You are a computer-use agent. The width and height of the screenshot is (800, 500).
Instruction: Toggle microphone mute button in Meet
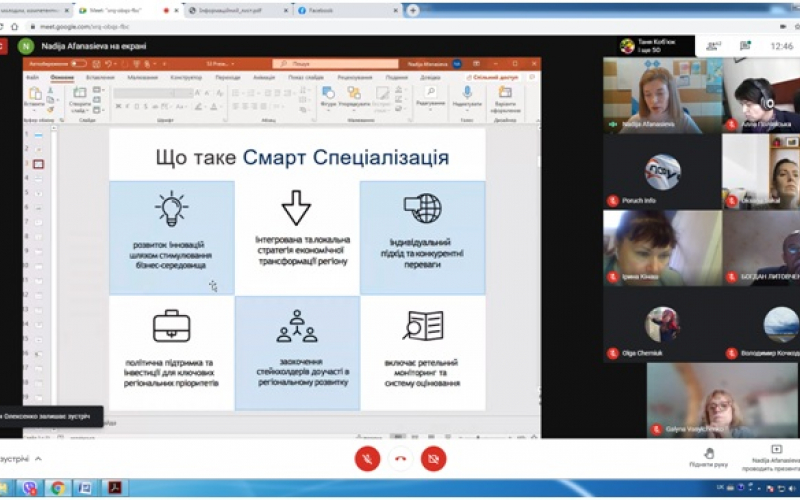[x=367, y=458]
